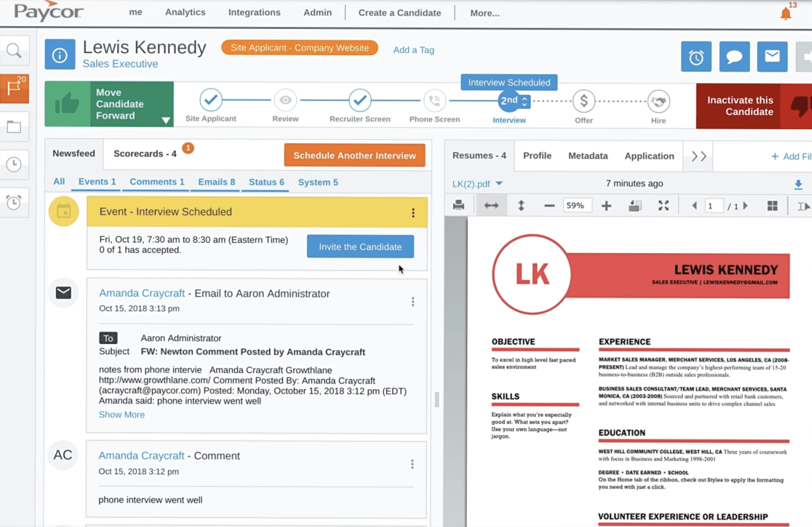The image size is (812, 527).
Task: Click the notification bell icon
Action: click(785, 14)
